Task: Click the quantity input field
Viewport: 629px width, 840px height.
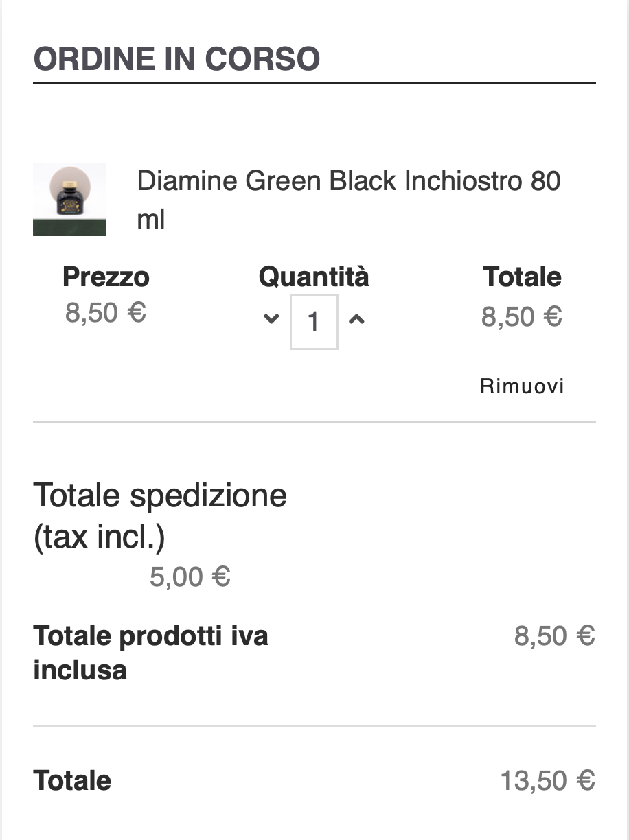Action: 314,322
